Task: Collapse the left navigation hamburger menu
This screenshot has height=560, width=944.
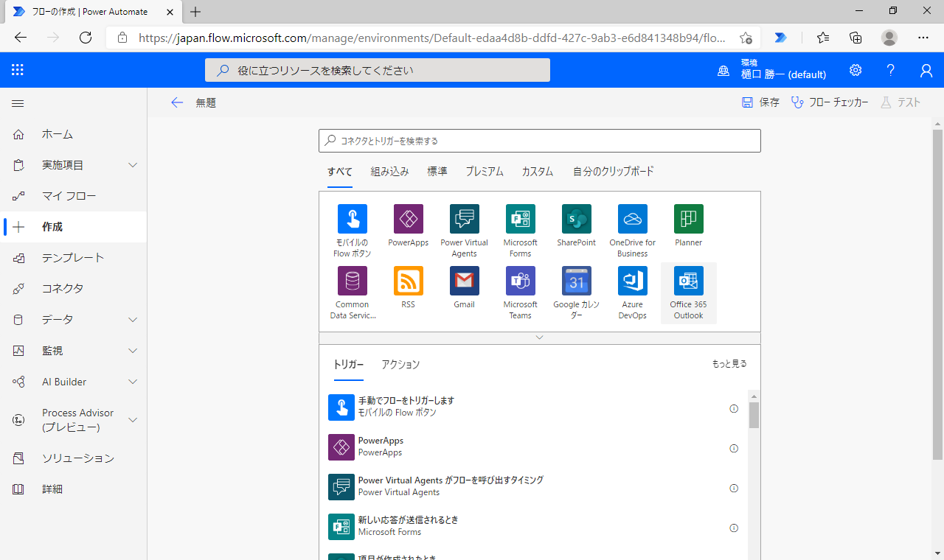Action: pos(18,103)
